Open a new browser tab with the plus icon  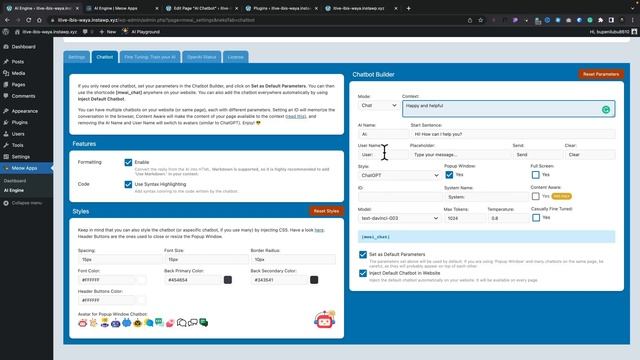408,8
